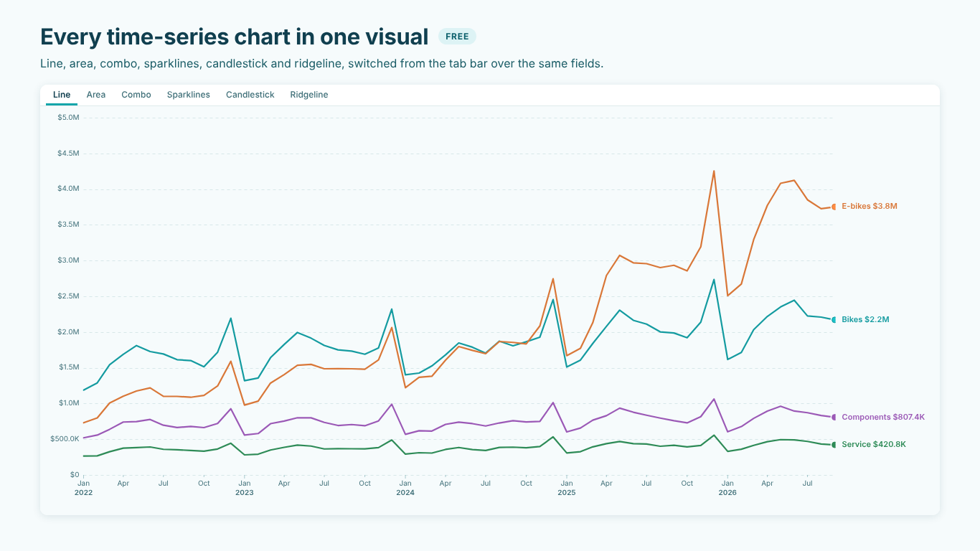980x551 pixels.
Task: Select the Components $807.4K label
Action: coord(883,418)
